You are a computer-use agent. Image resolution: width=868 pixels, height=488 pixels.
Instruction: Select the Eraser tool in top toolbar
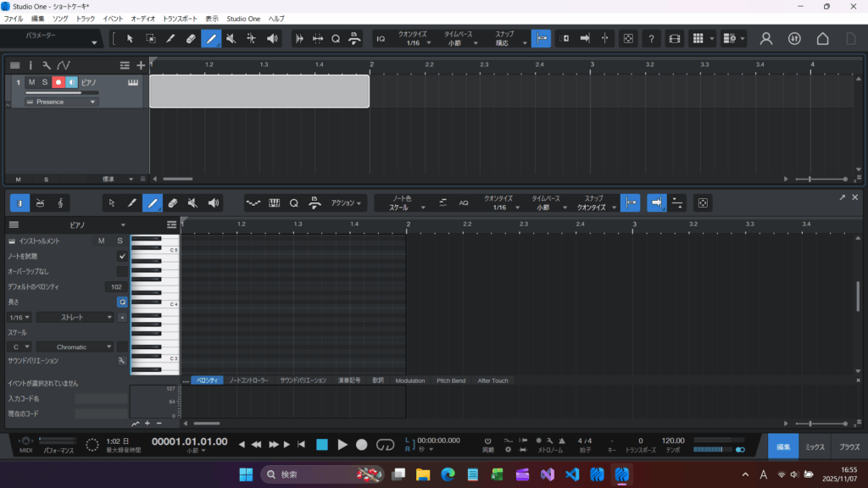(x=191, y=39)
